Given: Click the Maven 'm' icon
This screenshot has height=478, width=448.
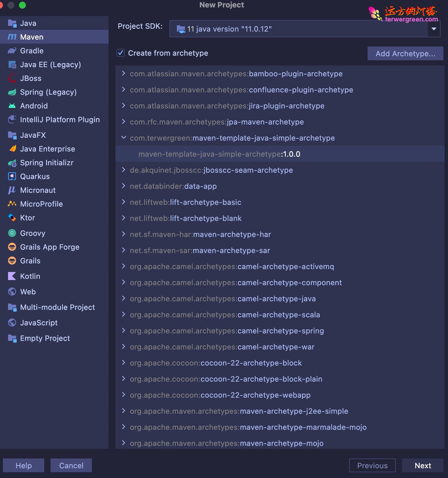Looking at the screenshot, I should [12, 37].
